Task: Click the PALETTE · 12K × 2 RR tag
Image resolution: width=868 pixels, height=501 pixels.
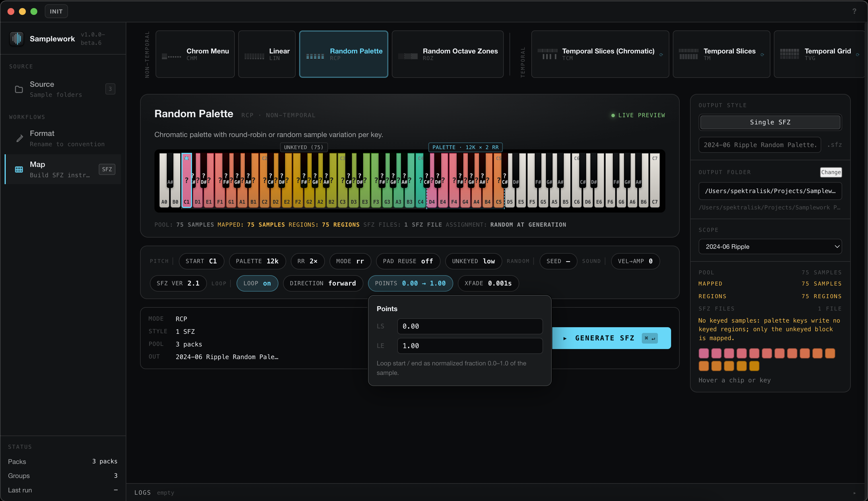Action: point(466,147)
